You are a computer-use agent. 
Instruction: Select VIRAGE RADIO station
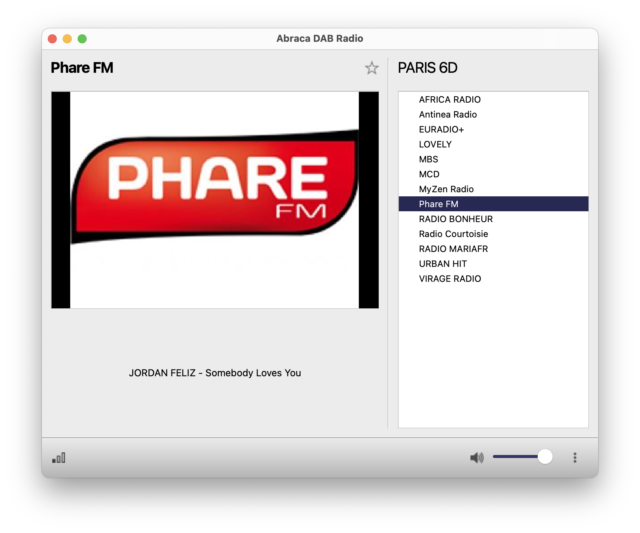493,279
